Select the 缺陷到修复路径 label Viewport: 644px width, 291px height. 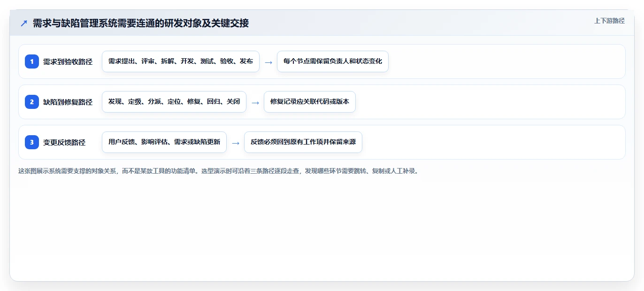[x=68, y=102]
